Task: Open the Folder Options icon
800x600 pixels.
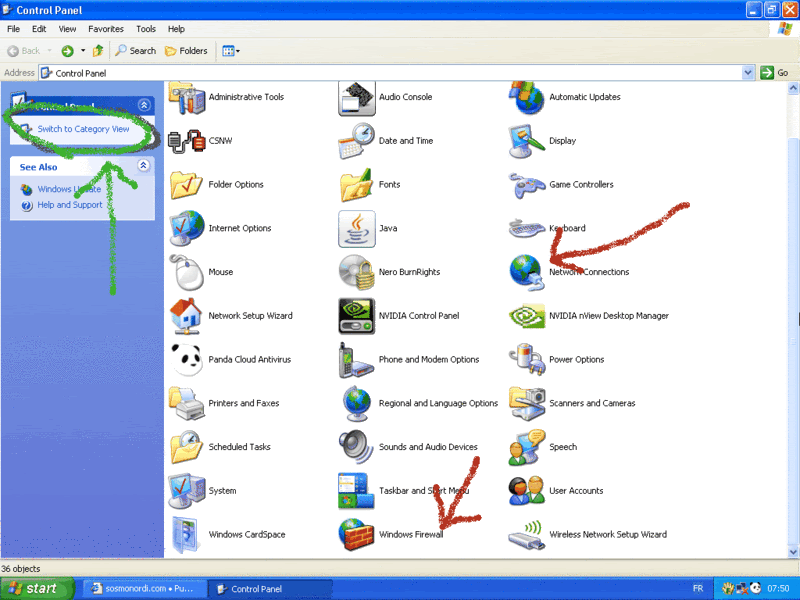Action: 187,185
